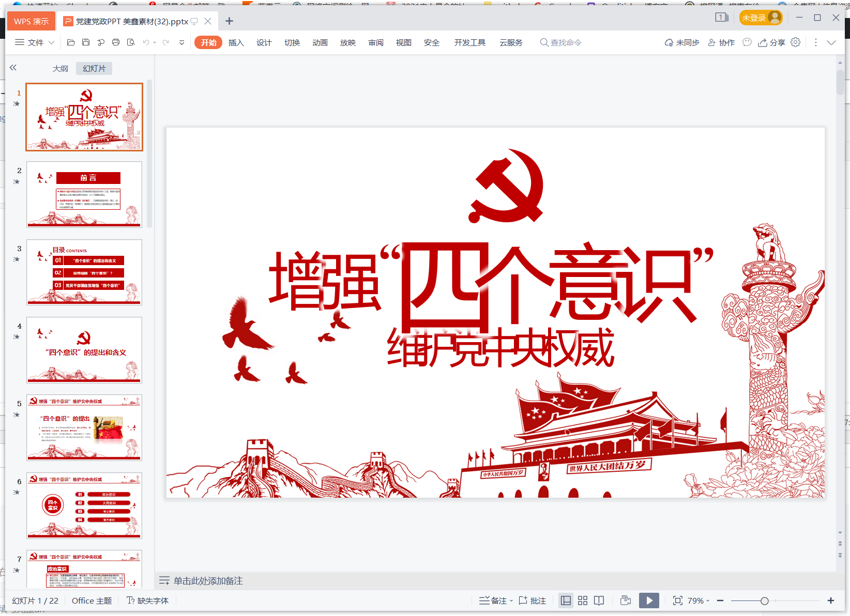Image resolution: width=850 pixels, height=616 pixels.
Task: Open the 设计 ribbon tab
Action: tap(264, 42)
